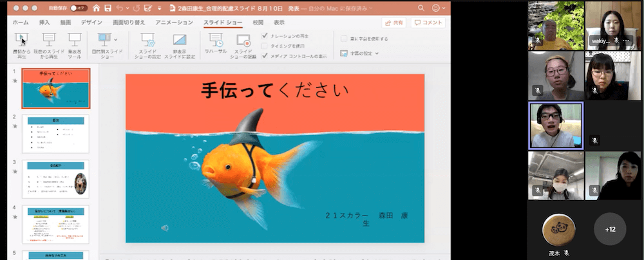Expand Custom Slide Show dropdown
Viewport: 644px width, 260px height.
(x=115, y=39)
